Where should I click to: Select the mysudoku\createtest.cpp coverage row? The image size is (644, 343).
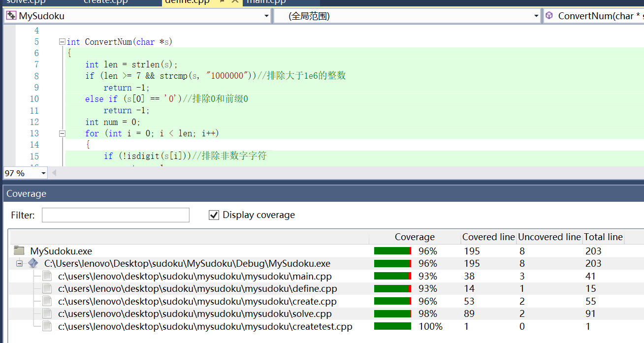(325, 326)
